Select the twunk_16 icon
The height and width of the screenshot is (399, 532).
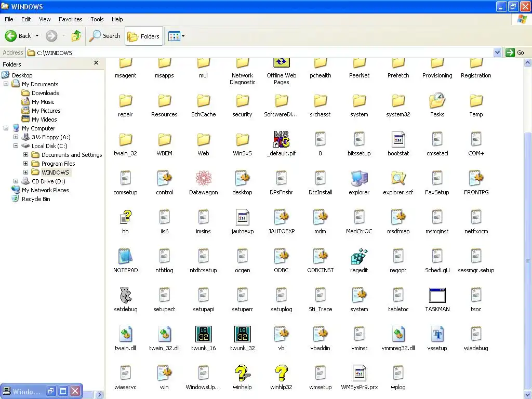click(x=203, y=334)
